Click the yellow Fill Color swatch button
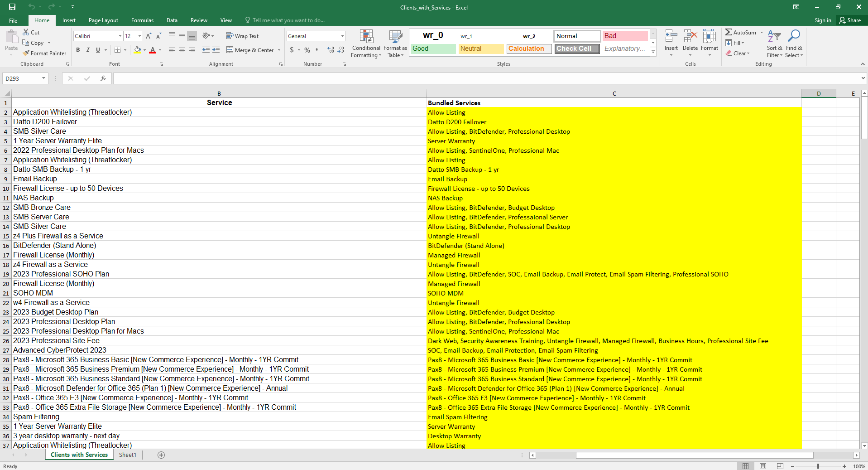The image size is (868, 470). coord(137,50)
